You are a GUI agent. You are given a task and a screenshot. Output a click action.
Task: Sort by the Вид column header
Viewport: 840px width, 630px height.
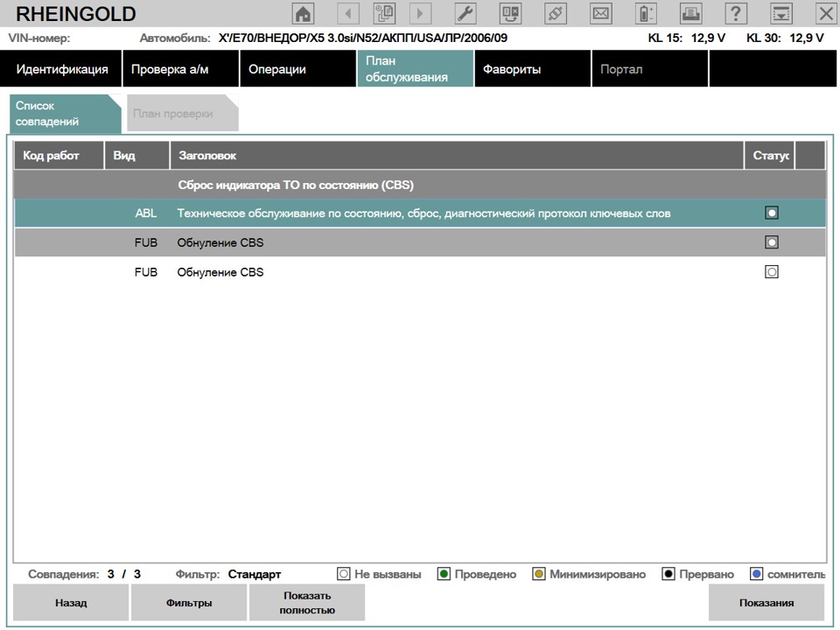click(137, 156)
